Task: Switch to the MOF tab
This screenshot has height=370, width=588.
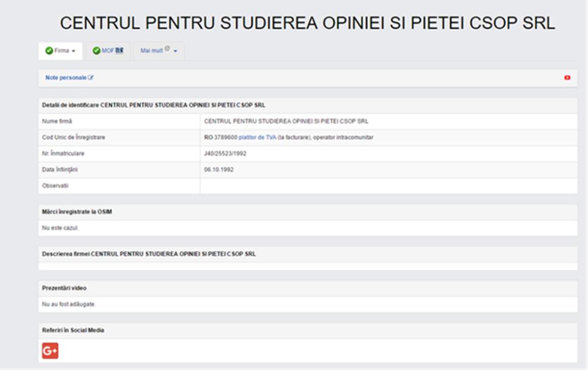Action: coord(108,51)
